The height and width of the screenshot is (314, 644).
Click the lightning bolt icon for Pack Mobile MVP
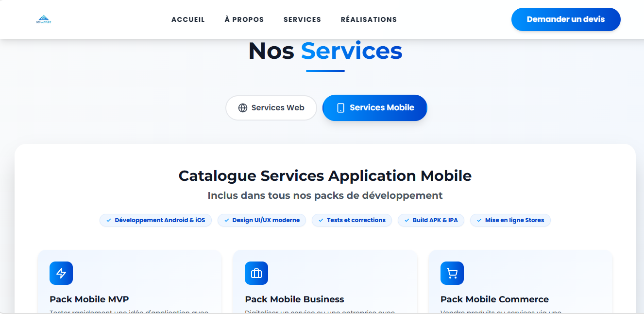tap(61, 273)
